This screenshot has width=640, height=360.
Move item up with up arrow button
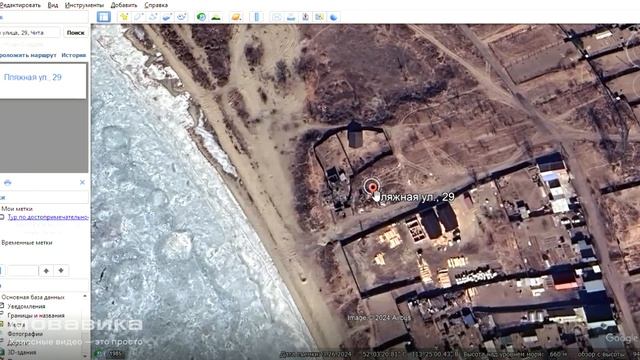(46, 271)
